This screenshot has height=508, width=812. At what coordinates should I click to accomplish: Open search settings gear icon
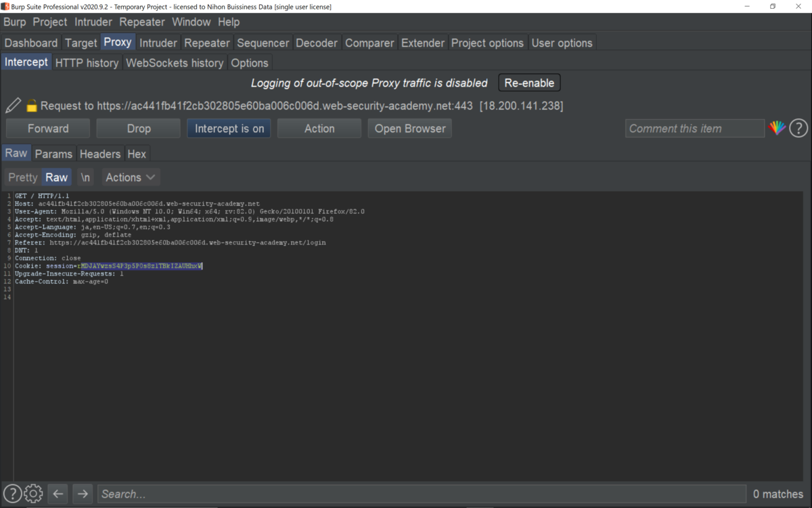[x=33, y=494]
